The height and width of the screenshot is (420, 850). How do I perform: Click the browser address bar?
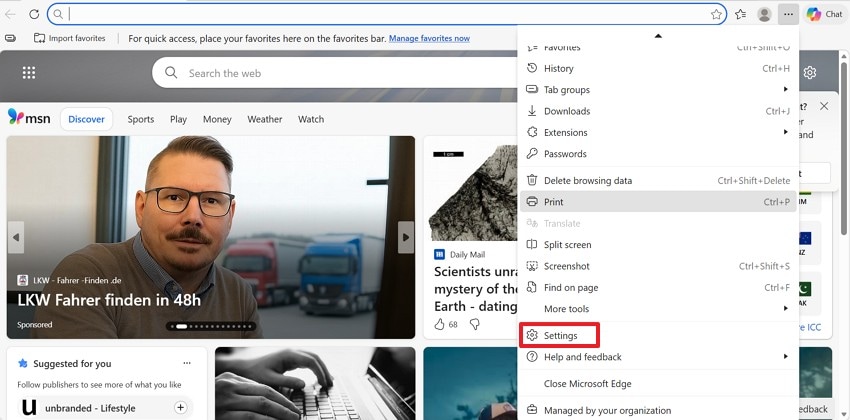pos(386,15)
